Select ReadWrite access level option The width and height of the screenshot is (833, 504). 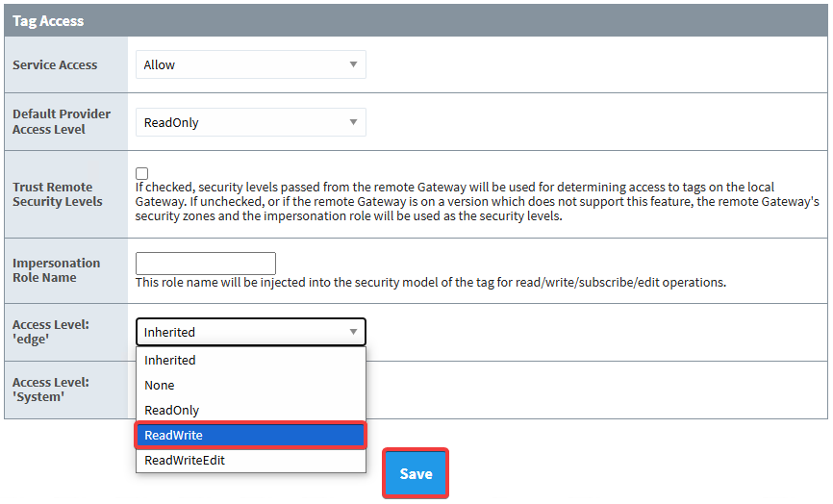[x=251, y=436]
